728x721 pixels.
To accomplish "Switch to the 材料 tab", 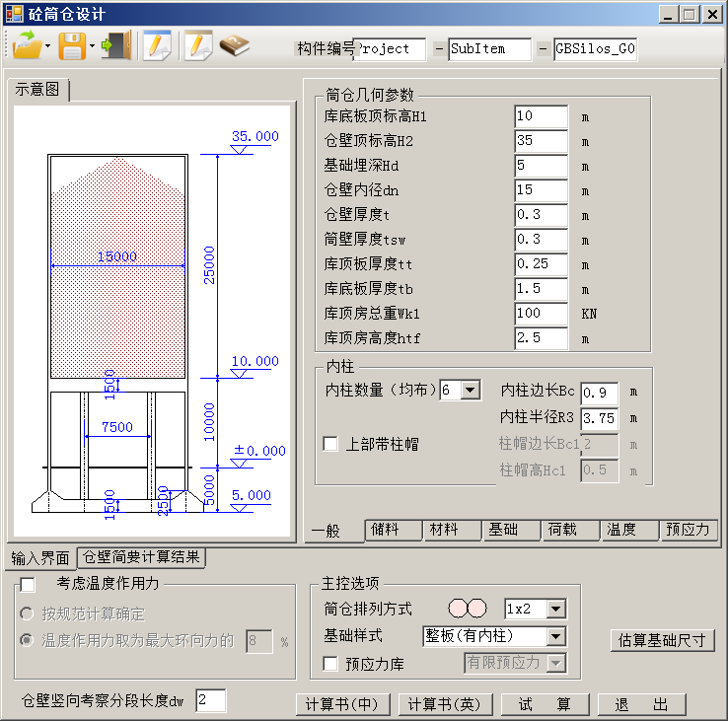I will tap(452, 530).
